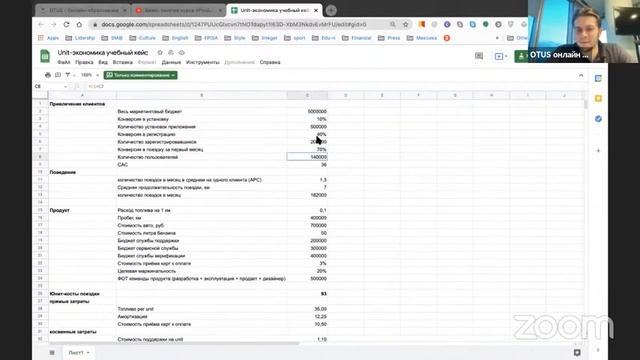Select the Амортизация label cell
The height and width of the screenshot is (360, 640).
click(202, 317)
